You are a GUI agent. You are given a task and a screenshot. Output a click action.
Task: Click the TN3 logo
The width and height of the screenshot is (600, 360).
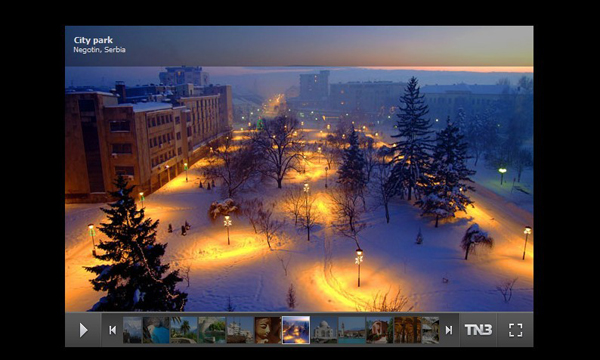(478, 330)
